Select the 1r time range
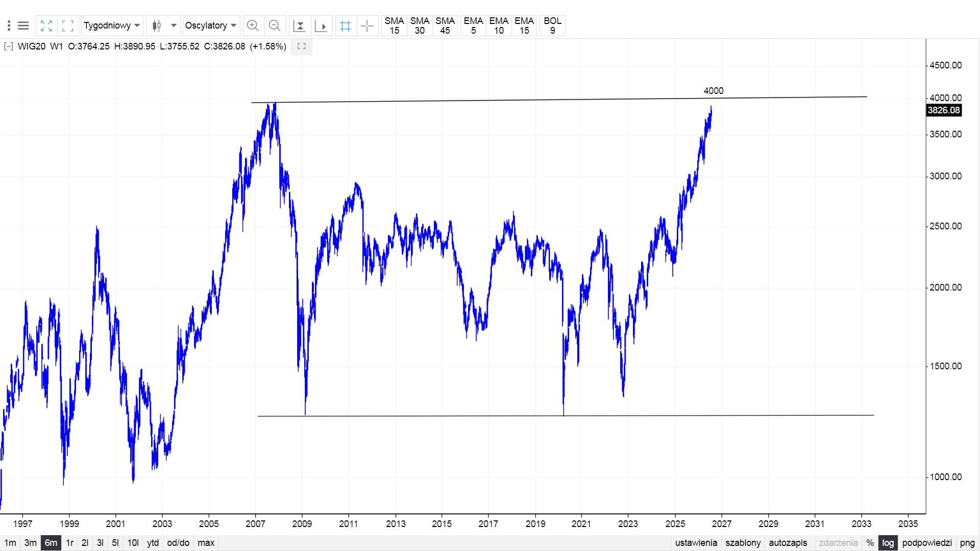Image resolution: width=980 pixels, height=551 pixels. click(x=70, y=543)
